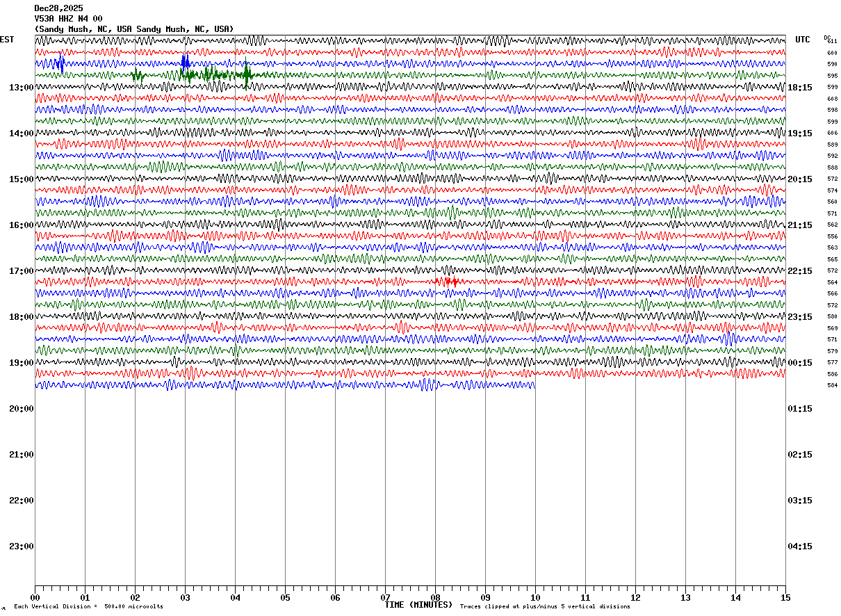Click the date text Dec28,2025
Image resolution: width=841 pixels, height=616 pixels.
(58, 8)
